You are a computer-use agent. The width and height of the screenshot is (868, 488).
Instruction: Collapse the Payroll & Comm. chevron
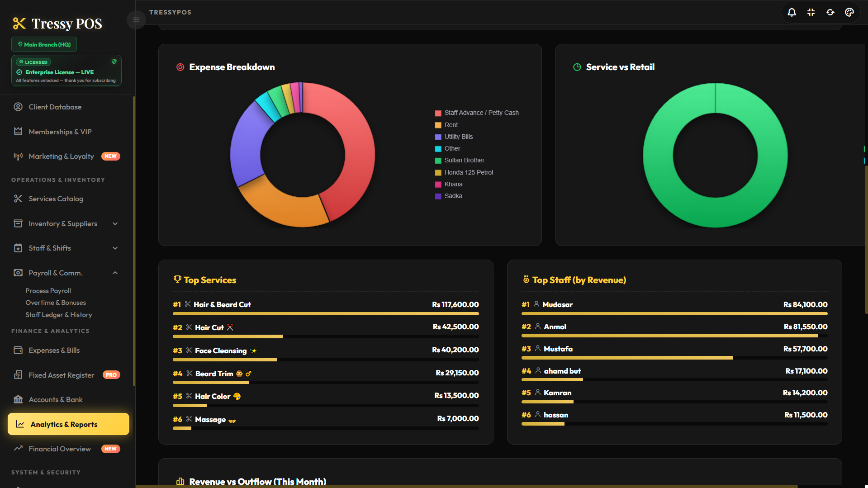click(115, 273)
